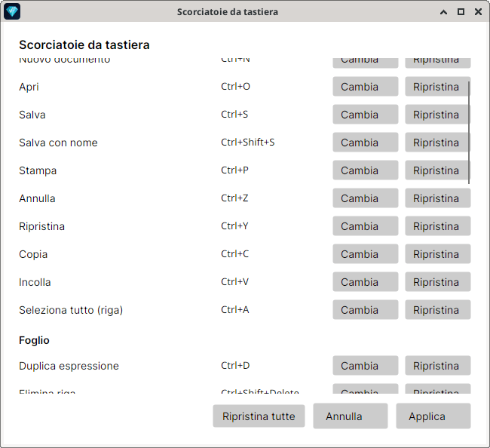Image resolution: width=490 pixels, height=448 pixels.
Task: Reset the Stampa shortcut
Action: coord(438,170)
